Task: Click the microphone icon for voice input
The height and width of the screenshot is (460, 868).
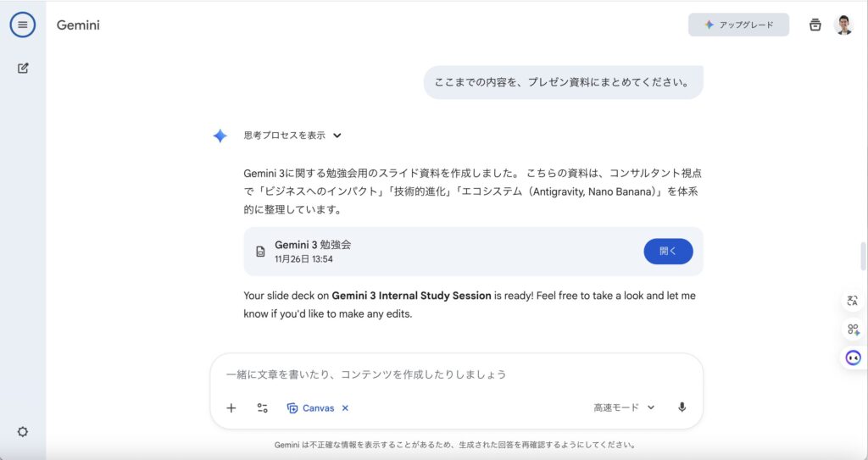Action: coord(682,407)
